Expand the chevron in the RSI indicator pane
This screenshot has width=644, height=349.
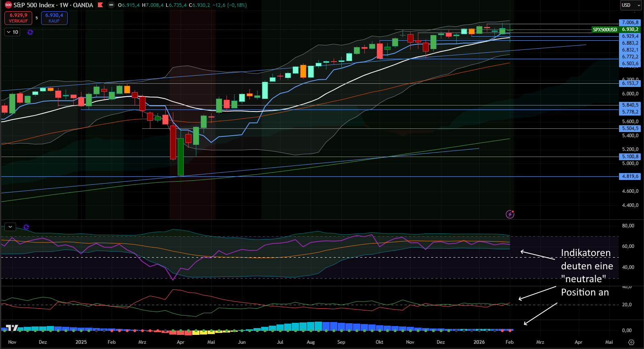pyautogui.click(x=10, y=227)
